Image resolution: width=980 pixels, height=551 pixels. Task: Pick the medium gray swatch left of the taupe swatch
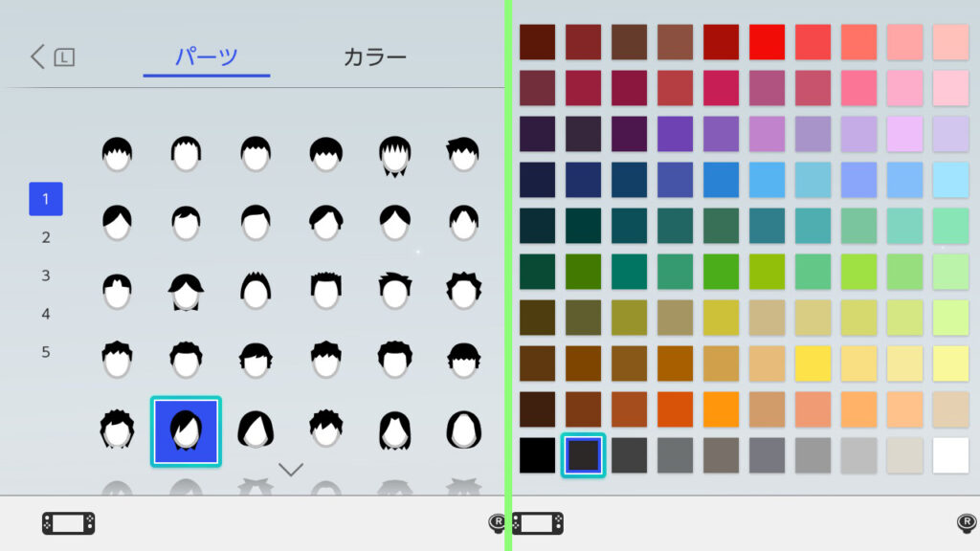675,455
